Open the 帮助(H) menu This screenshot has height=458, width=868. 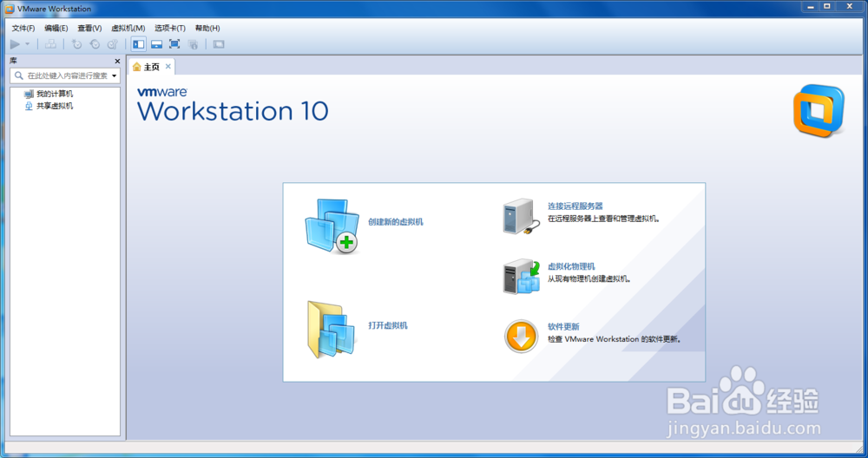click(x=207, y=29)
